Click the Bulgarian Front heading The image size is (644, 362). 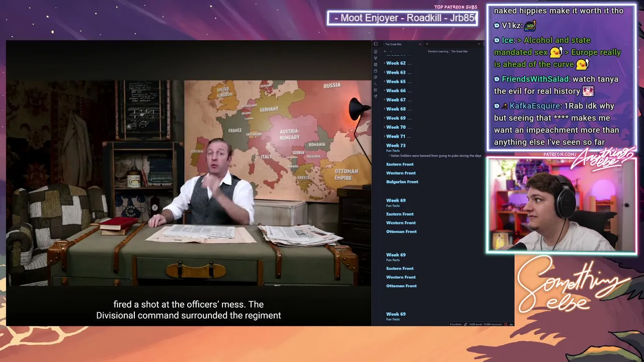pos(403,182)
